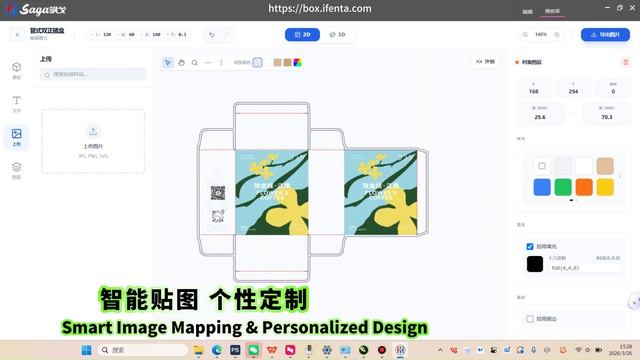Click the search field in the upload panel

(x=93, y=74)
